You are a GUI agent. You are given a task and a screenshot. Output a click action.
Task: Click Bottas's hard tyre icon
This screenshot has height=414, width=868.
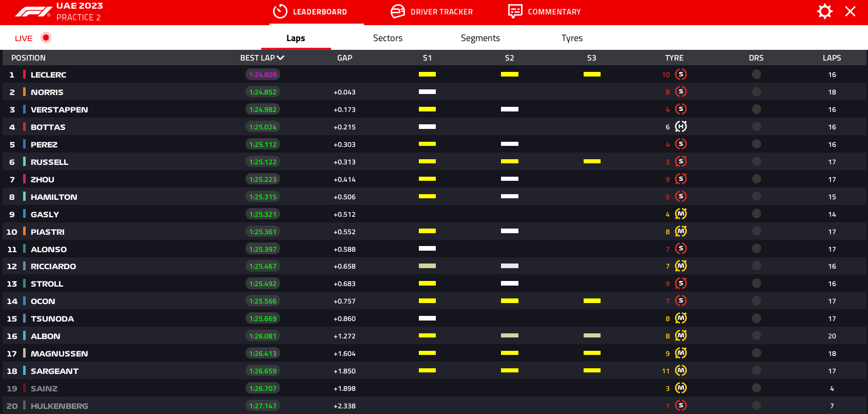(681, 127)
